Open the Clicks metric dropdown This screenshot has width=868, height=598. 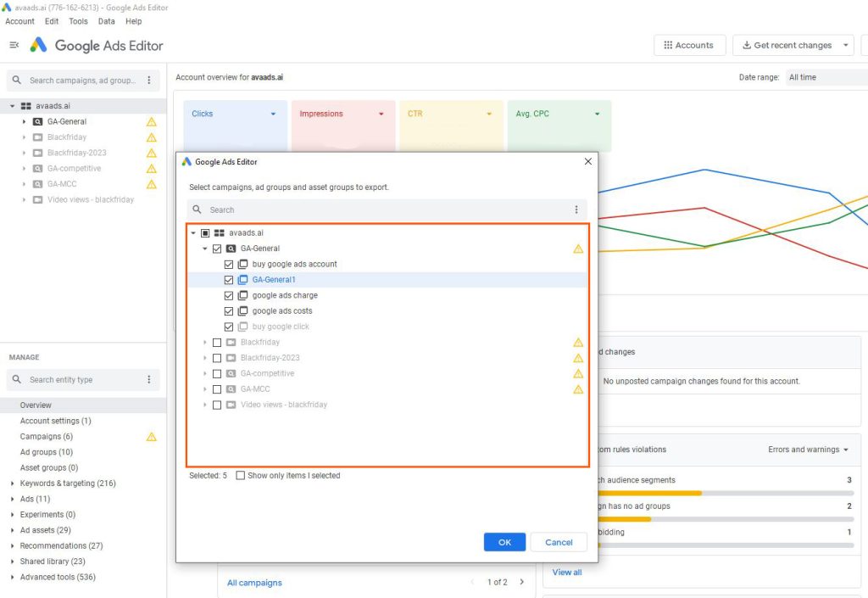click(273, 114)
